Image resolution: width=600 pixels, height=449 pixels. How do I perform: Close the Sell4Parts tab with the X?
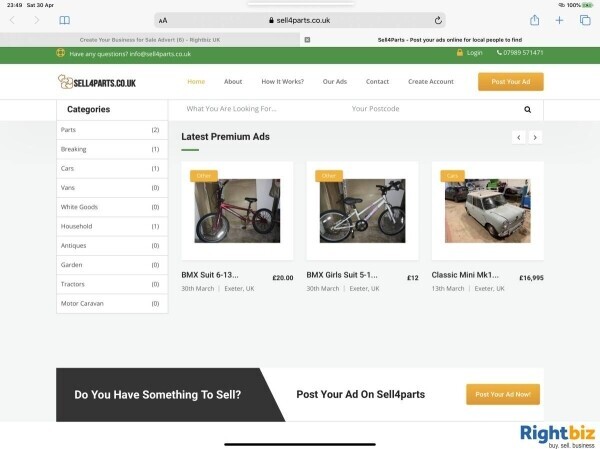click(x=307, y=40)
